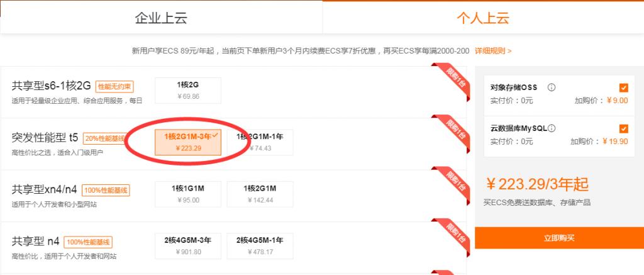Image resolution: width=644 pixels, height=275 pixels.
Task: Click the 买ECS免费送数据库、存储产品 note
Action: point(537,202)
